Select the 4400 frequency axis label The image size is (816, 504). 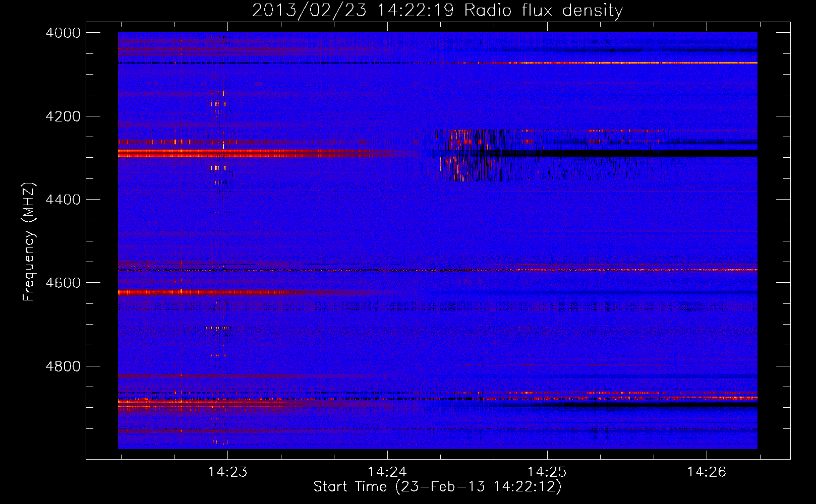(63, 200)
